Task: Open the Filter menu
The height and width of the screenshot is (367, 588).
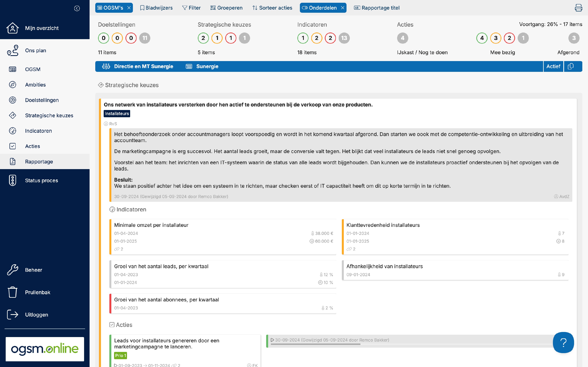Action: point(191,8)
